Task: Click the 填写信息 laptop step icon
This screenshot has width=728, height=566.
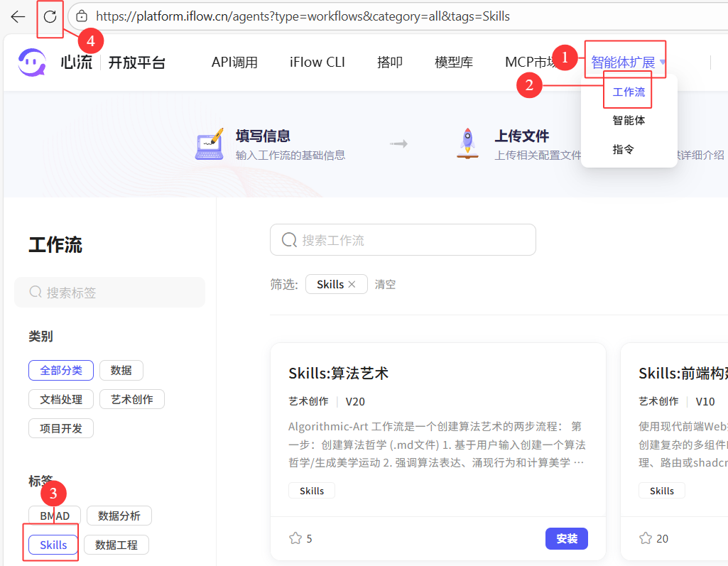Action: (209, 144)
